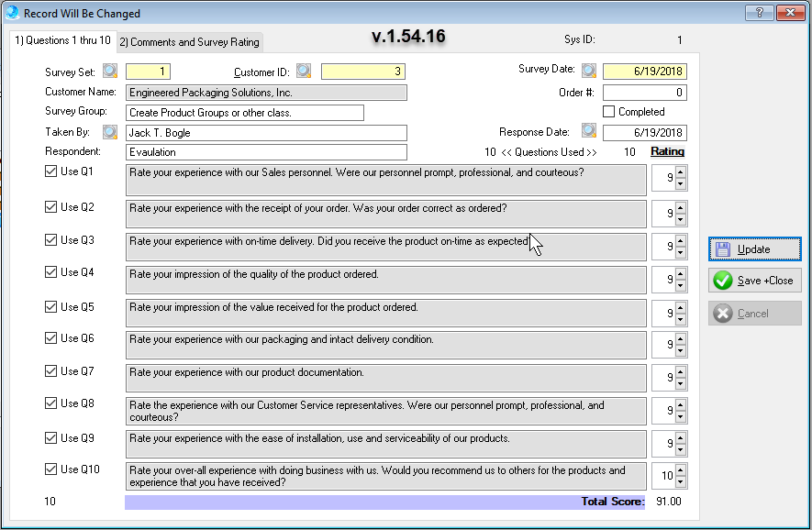Click the underlined Rating column header
Image resolution: width=812 pixels, height=530 pixels.
(x=667, y=151)
